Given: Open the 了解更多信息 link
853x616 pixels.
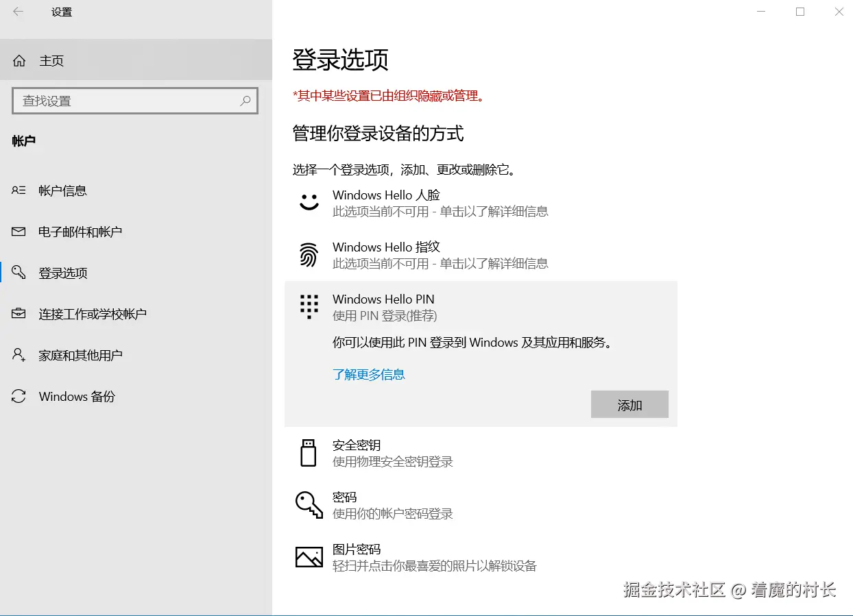Looking at the screenshot, I should click(369, 374).
